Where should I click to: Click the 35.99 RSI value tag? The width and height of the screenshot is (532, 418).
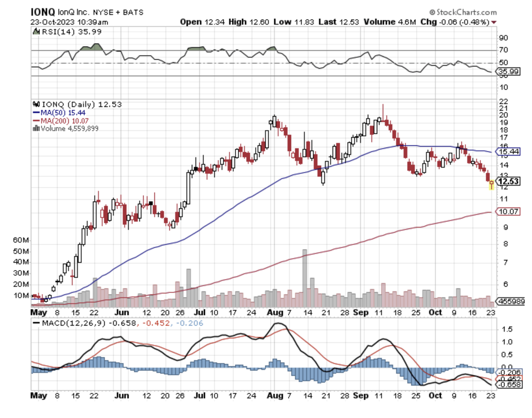pos(508,70)
